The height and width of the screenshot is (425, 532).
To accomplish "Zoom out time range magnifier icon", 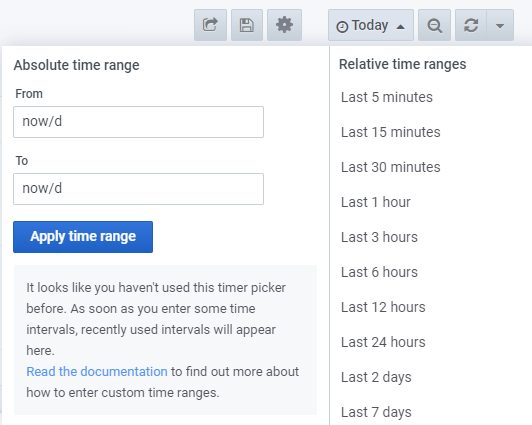I will pyautogui.click(x=434, y=25).
